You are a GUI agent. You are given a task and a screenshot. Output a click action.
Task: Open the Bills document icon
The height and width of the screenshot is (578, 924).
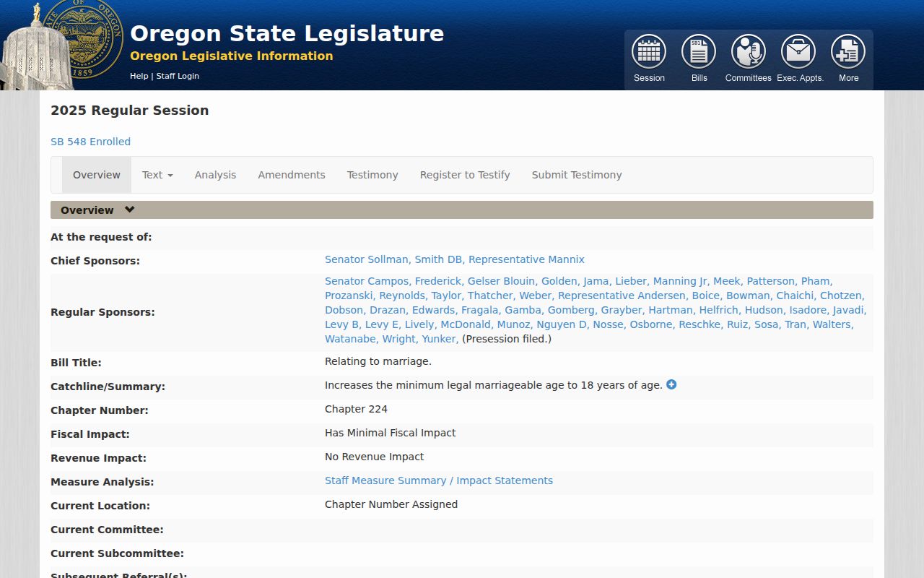699,52
